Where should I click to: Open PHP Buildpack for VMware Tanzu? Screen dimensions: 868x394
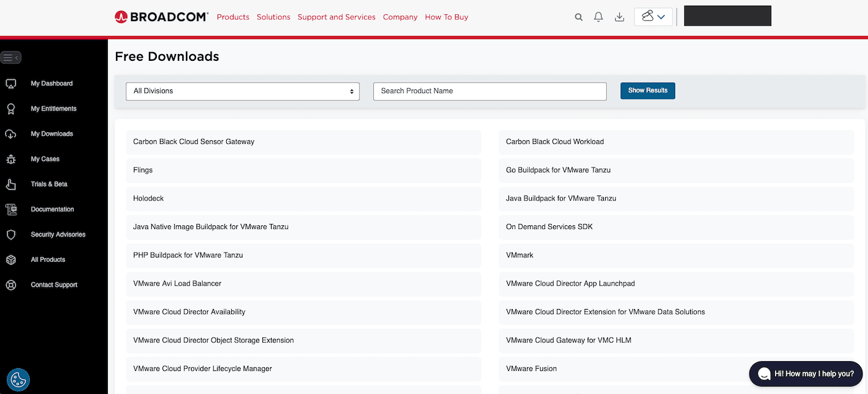(x=303, y=256)
